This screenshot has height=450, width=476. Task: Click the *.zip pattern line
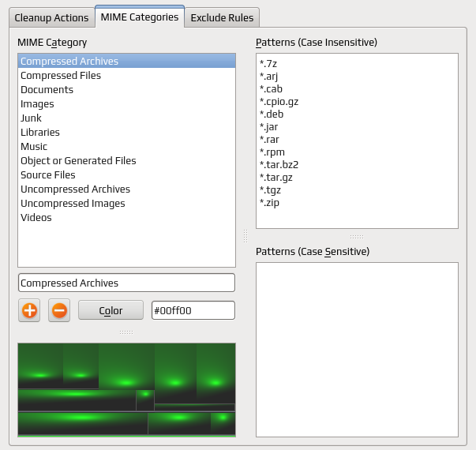[x=269, y=203]
